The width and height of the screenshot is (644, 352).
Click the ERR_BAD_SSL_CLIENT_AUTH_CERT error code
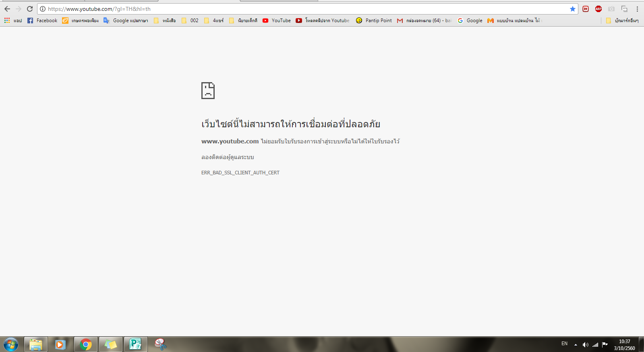[240, 173]
